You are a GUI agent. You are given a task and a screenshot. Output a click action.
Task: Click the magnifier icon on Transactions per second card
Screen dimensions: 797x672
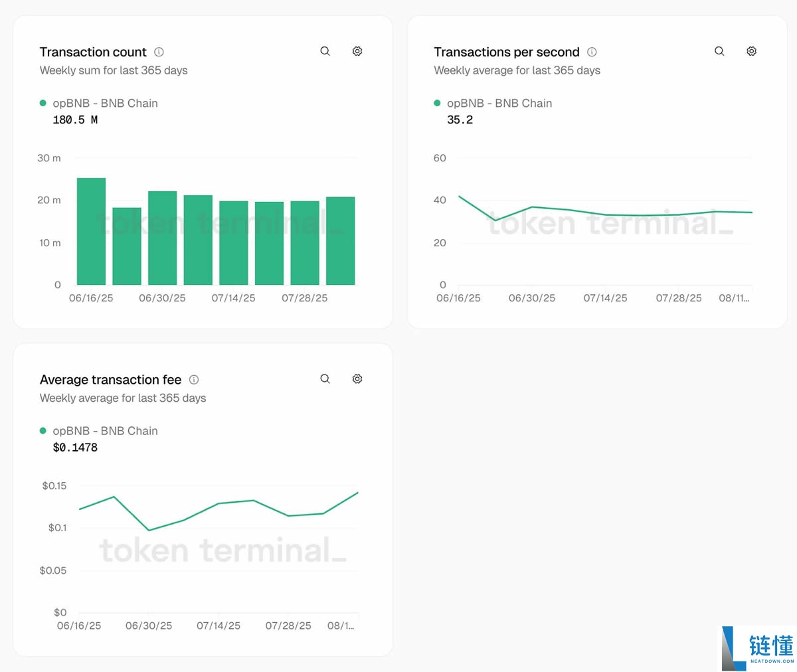point(719,51)
